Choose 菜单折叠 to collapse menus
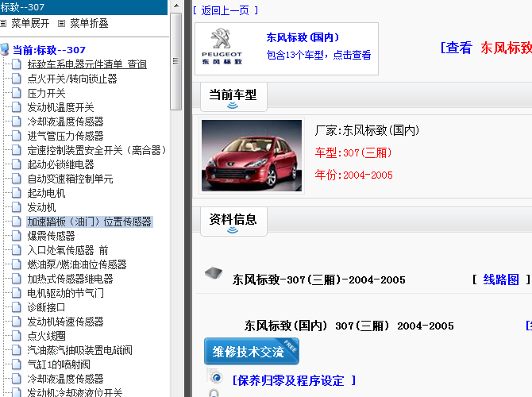Image resolution: width=532 pixels, height=397 pixels. tap(89, 23)
